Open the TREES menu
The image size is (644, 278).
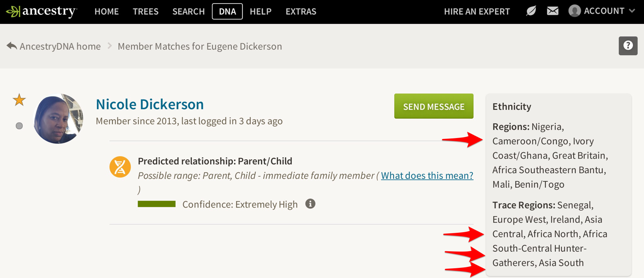[145, 12]
